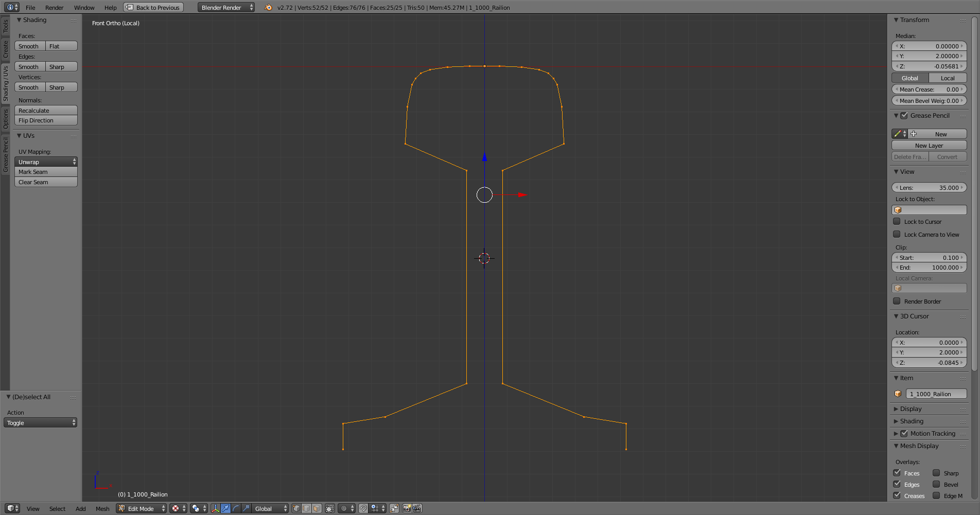Open the Mesh menu in viewport header
Screen dimensions: 980x515
pyautogui.click(x=102, y=509)
